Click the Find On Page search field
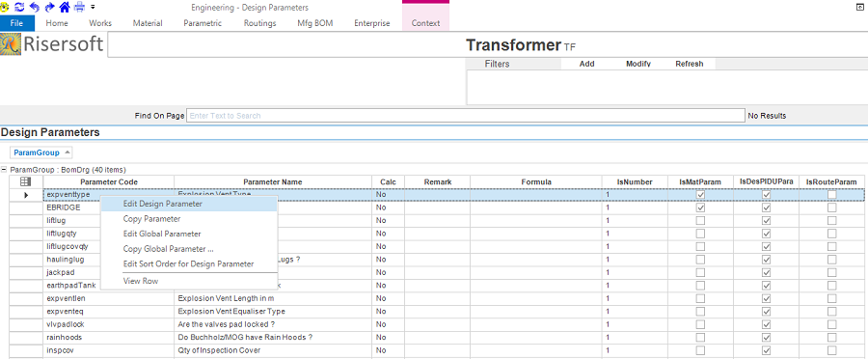 (x=465, y=115)
